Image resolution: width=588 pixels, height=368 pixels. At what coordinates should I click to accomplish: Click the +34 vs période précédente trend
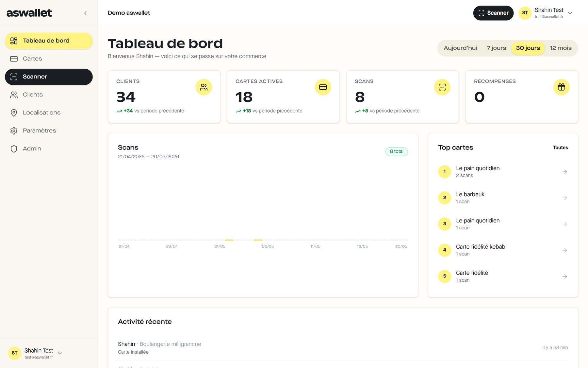[x=150, y=111]
